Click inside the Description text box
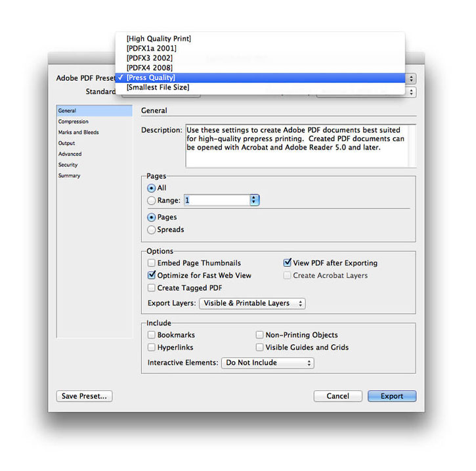Screen dimensions: 476x471 [x=301, y=146]
